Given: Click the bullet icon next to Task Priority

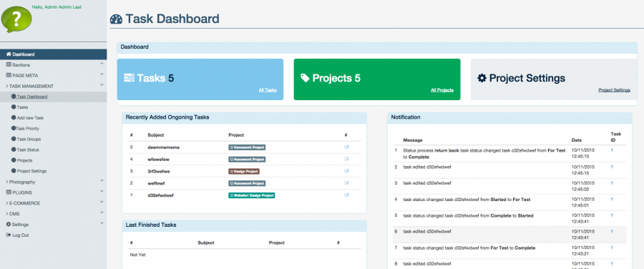Looking at the screenshot, I should (x=14, y=129).
